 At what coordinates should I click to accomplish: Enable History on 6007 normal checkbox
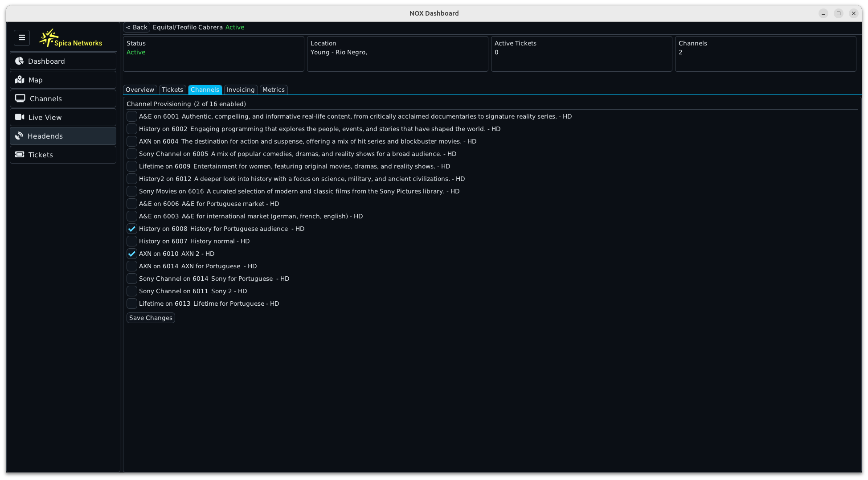click(x=132, y=241)
